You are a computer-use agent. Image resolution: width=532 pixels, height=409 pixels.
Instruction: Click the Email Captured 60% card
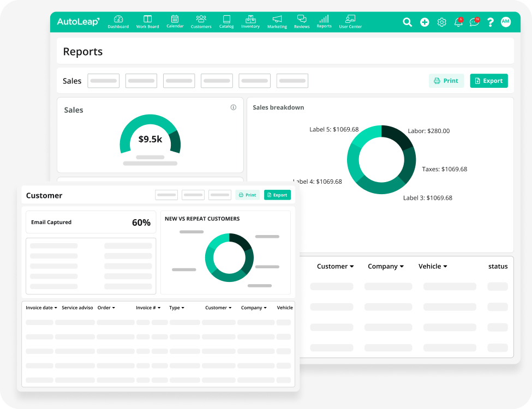pyautogui.click(x=91, y=222)
